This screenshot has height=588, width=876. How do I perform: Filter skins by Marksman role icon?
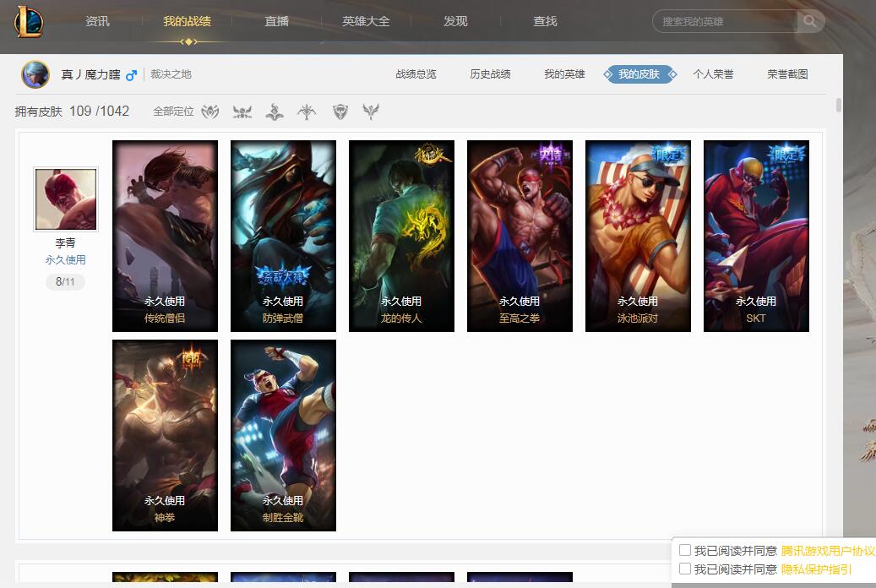click(x=307, y=112)
